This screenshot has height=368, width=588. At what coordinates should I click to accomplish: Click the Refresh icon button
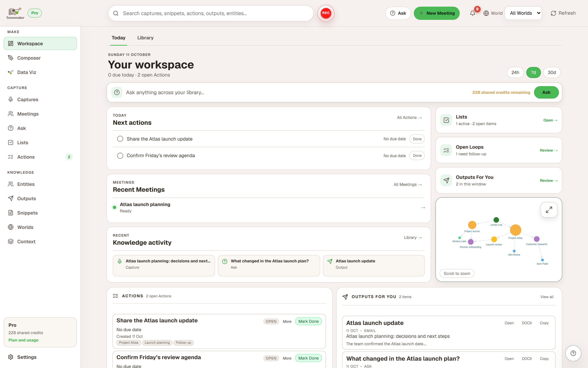pyautogui.click(x=563, y=13)
